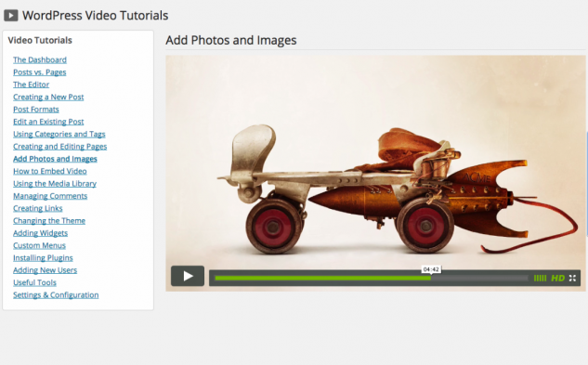Open Using the Media Library tutorial
Image resolution: width=588 pixels, height=365 pixels.
55,184
